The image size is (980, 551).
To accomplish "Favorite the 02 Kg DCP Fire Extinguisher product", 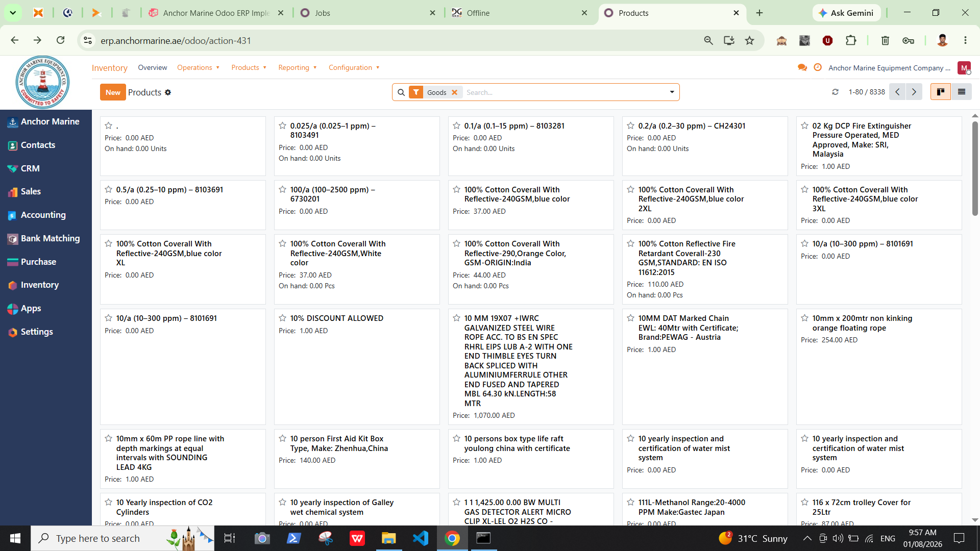I will click(804, 126).
